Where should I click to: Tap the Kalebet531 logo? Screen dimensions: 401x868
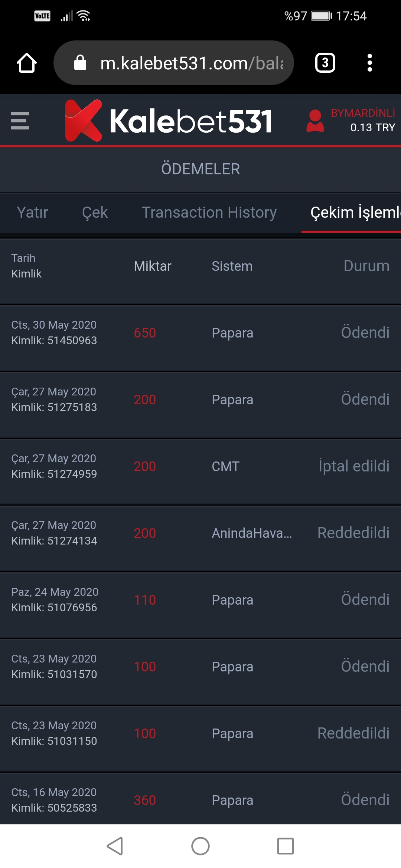pos(169,121)
